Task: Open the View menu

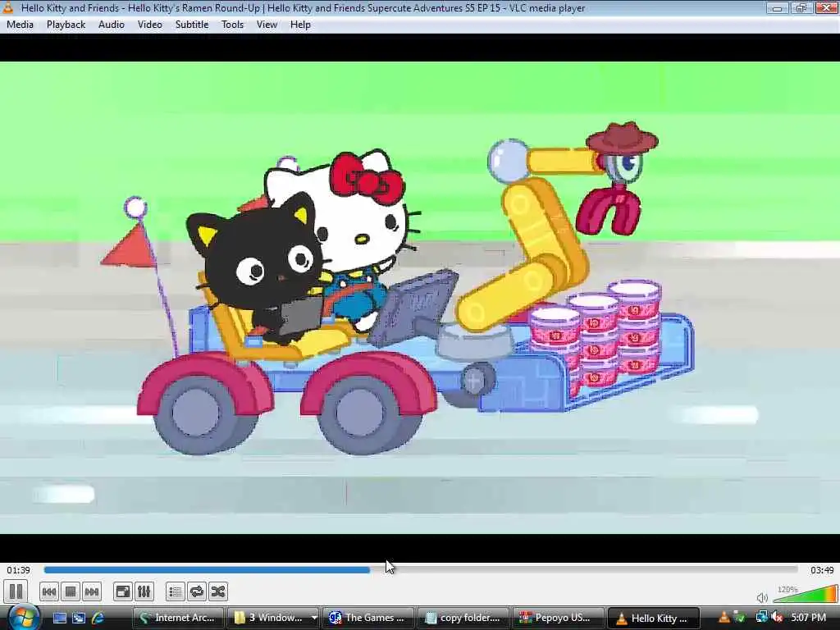Action: (267, 25)
